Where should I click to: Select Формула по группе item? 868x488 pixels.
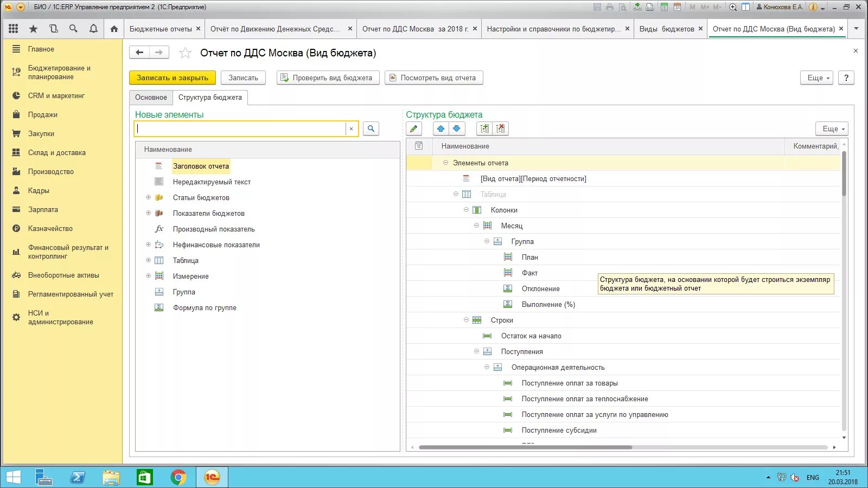click(x=205, y=307)
